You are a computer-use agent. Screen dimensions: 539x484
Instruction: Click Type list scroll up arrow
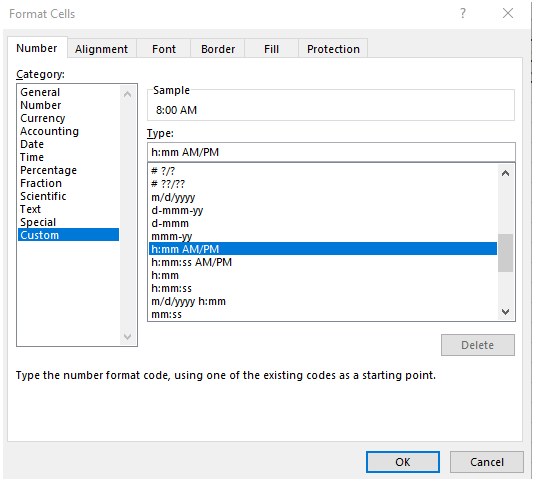[505, 173]
